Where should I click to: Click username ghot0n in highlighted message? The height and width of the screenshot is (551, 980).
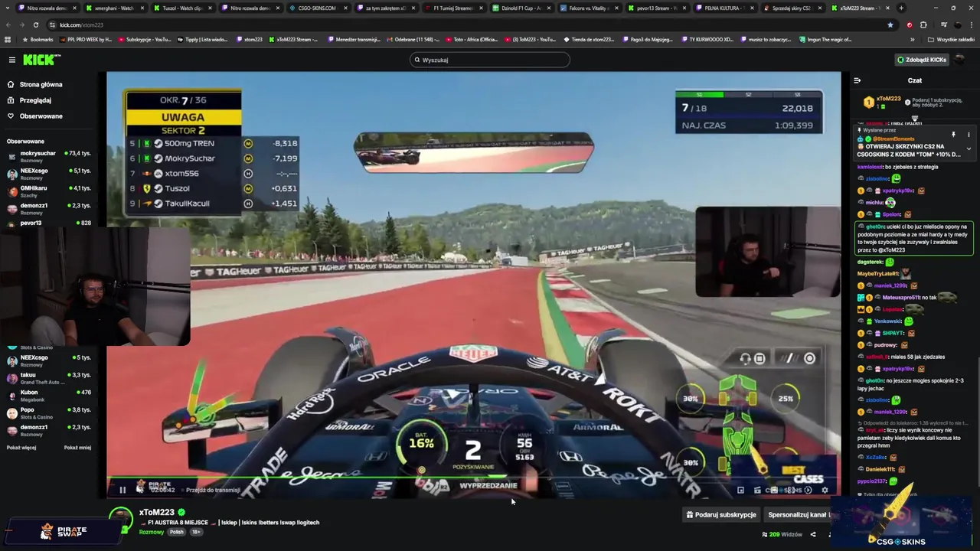point(875,227)
